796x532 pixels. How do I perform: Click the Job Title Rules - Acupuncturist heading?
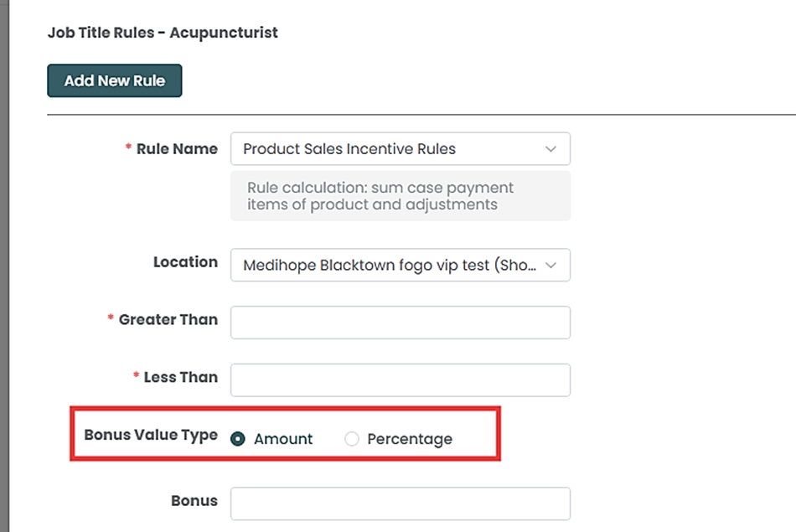click(x=163, y=33)
